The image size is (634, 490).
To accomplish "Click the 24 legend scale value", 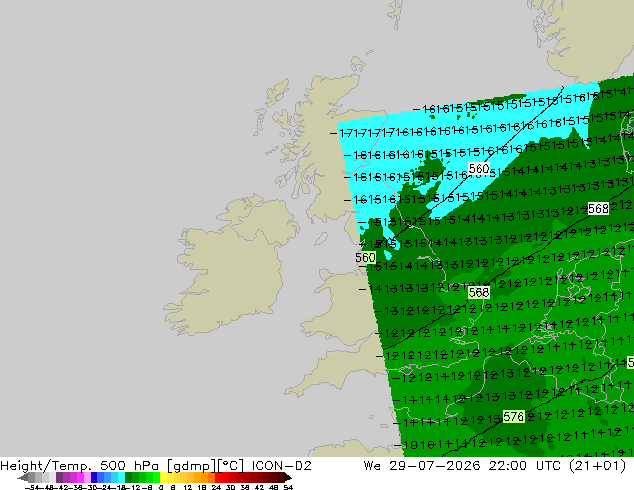I will pyautogui.click(x=216, y=487).
